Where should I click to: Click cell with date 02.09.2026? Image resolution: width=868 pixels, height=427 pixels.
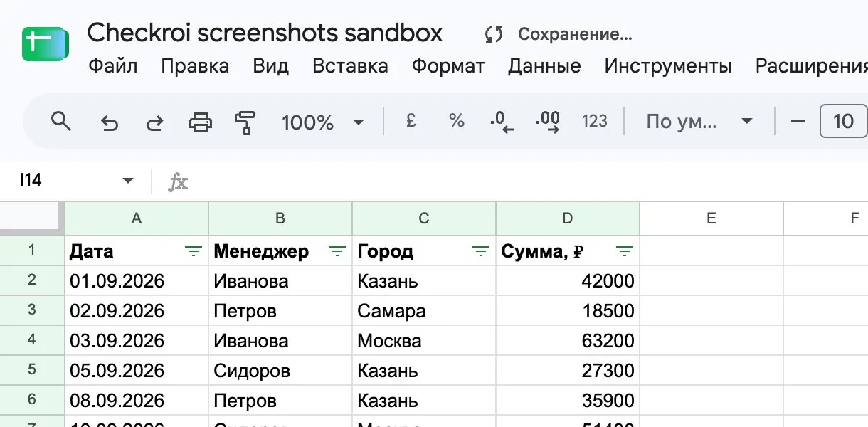click(x=137, y=311)
